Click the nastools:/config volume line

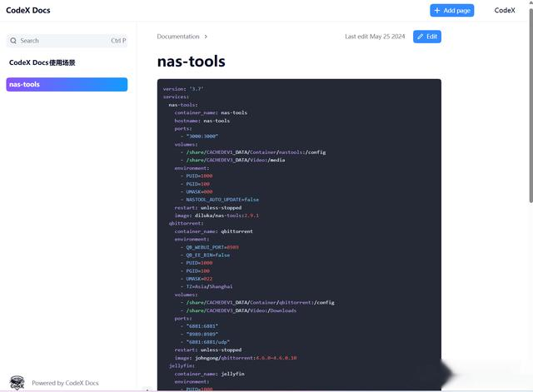[x=253, y=152]
